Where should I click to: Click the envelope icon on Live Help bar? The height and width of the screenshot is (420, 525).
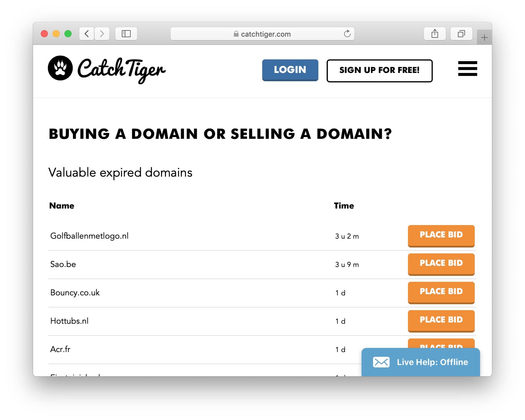click(381, 362)
